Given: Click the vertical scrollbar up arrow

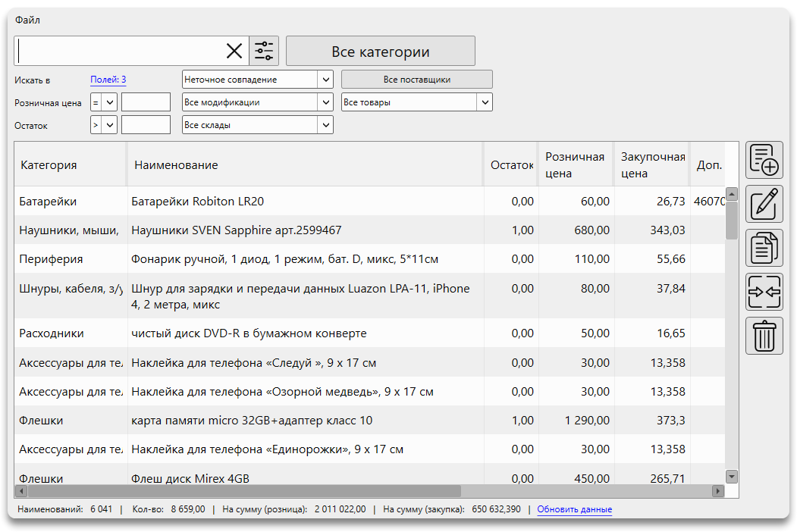Looking at the screenshot, I should click(x=732, y=193).
